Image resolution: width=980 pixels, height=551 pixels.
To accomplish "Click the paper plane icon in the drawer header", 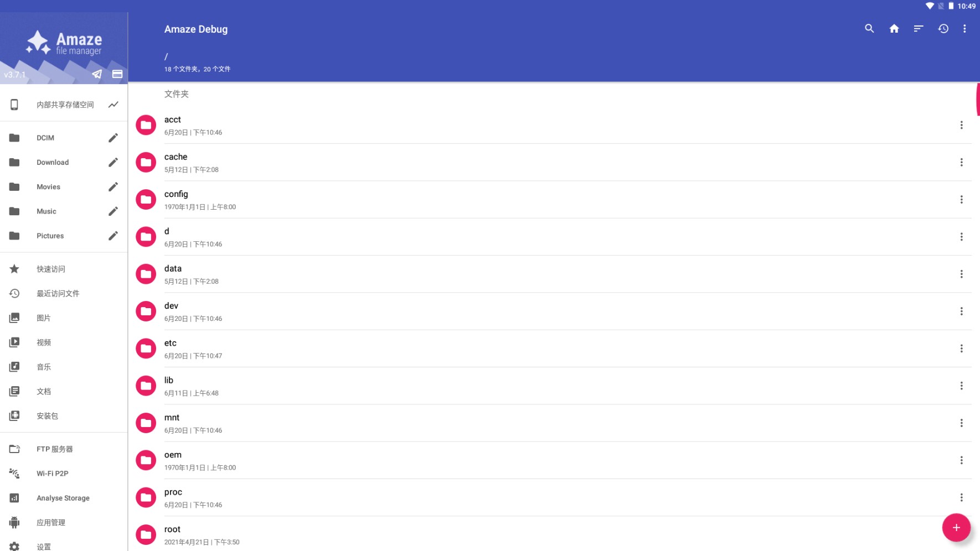I will tap(97, 73).
